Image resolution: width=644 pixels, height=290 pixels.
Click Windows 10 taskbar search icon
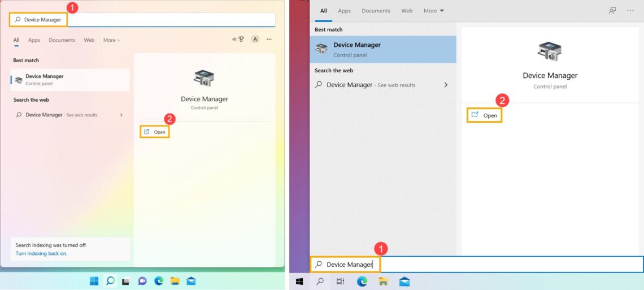[x=320, y=282]
